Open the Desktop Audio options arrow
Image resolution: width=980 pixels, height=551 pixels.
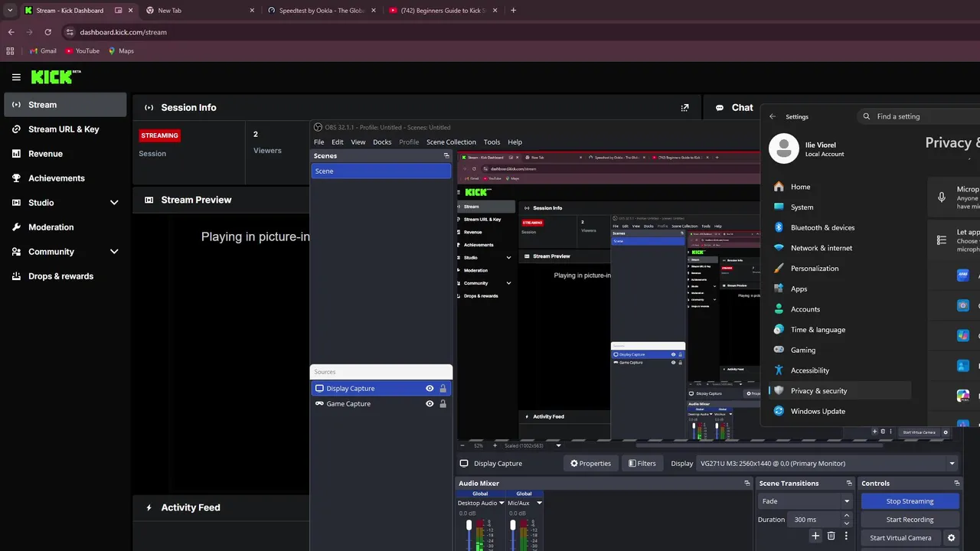click(501, 503)
